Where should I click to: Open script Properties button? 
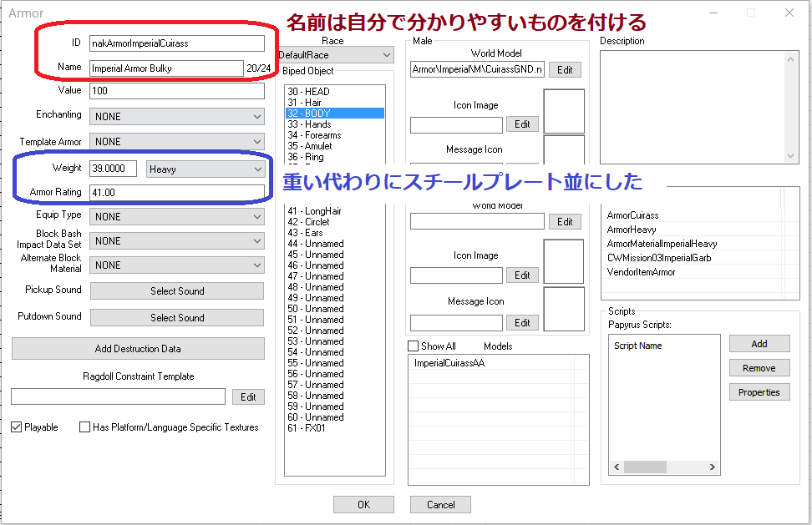pyautogui.click(x=759, y=392)
